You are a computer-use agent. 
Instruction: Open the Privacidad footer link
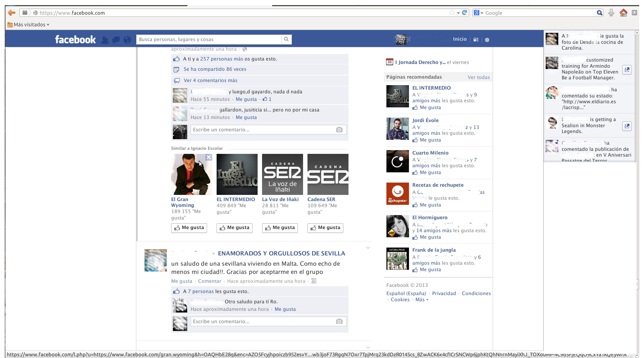(444, 293)
